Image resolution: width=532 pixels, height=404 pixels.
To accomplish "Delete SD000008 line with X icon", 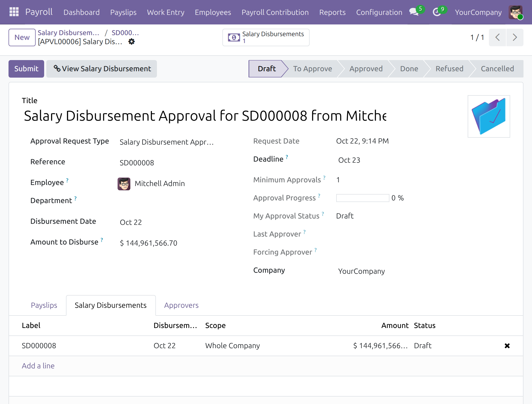I will coord(507,346).
